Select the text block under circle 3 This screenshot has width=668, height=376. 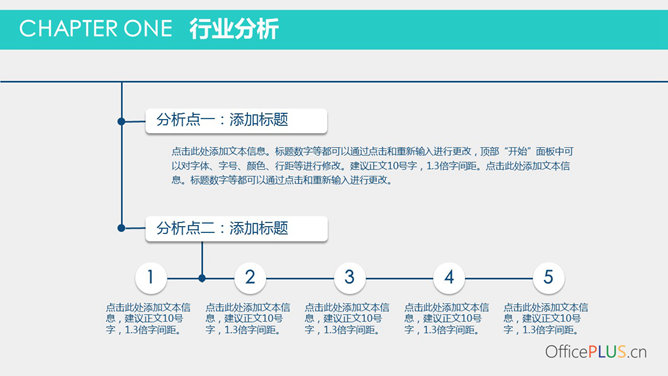[x=347, y=319]
